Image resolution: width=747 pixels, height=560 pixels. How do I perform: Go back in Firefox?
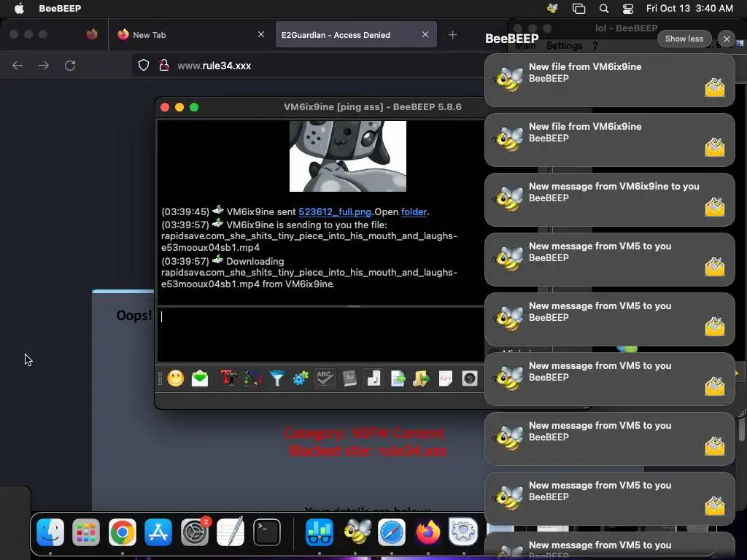pyautogui.click(x=18, y=65)
